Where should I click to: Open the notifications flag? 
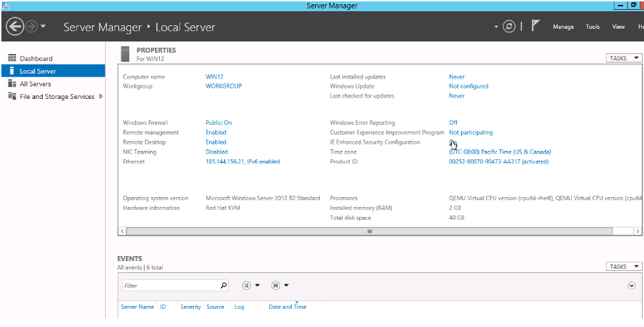[535, 26]
